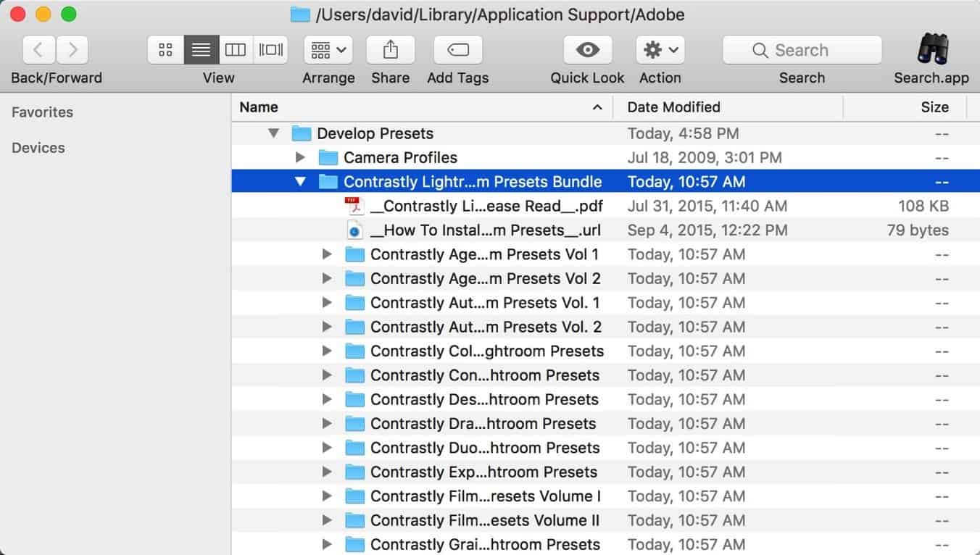Sort by the Date Modified column header
Image resolution: width=980 pixels, height=555 pixels.
(x=728, y=107)
